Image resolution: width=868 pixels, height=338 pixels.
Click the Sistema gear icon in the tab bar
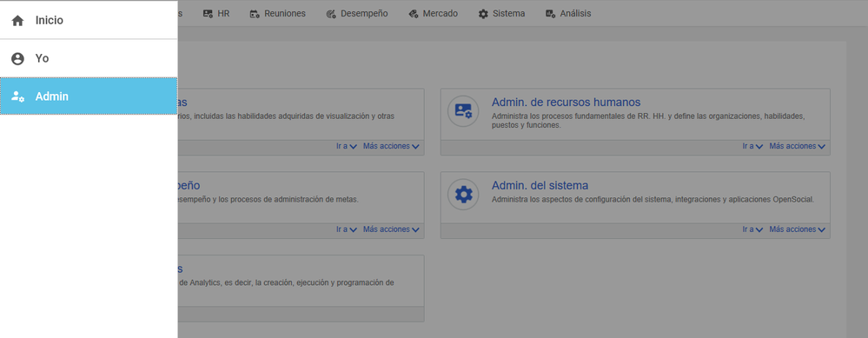(x=483, y=14)
